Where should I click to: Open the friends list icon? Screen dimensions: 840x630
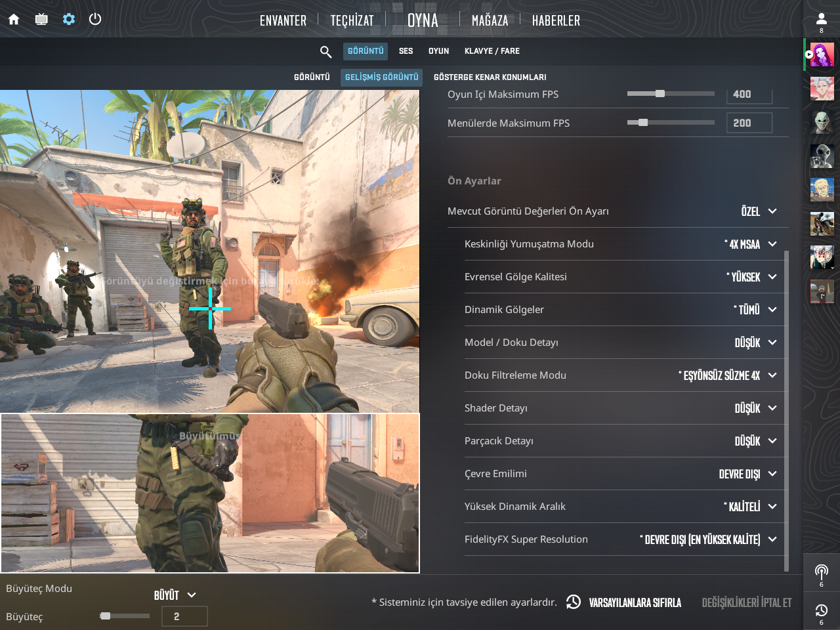coord(822,19)
